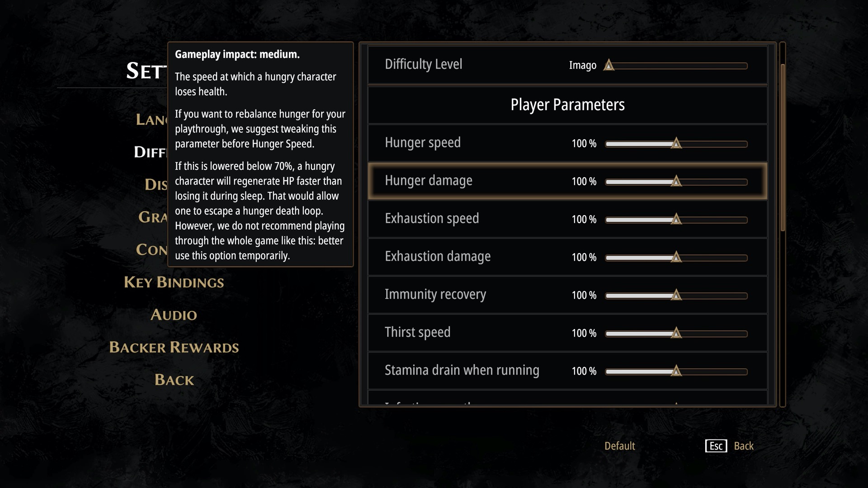This screenshot has width=868, height=488.
Task: Reset parameters with the Default button
Action: [620, 446]
